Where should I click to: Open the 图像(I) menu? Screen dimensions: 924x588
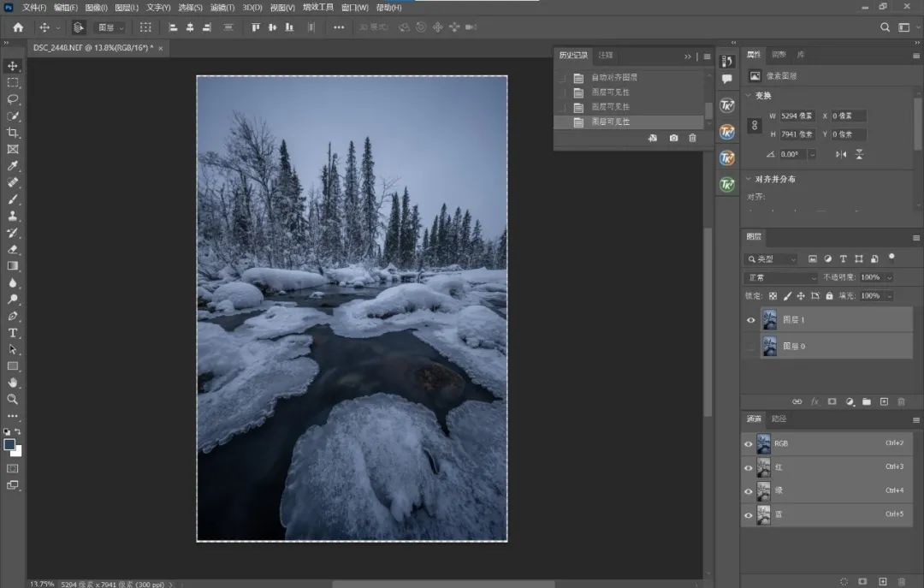point(96,7)
